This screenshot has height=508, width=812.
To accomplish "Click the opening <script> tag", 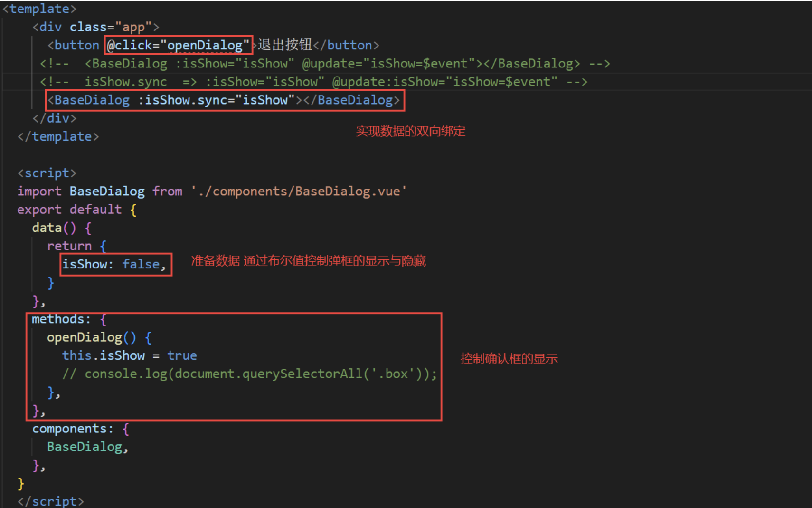I will [x=47, y=173].
